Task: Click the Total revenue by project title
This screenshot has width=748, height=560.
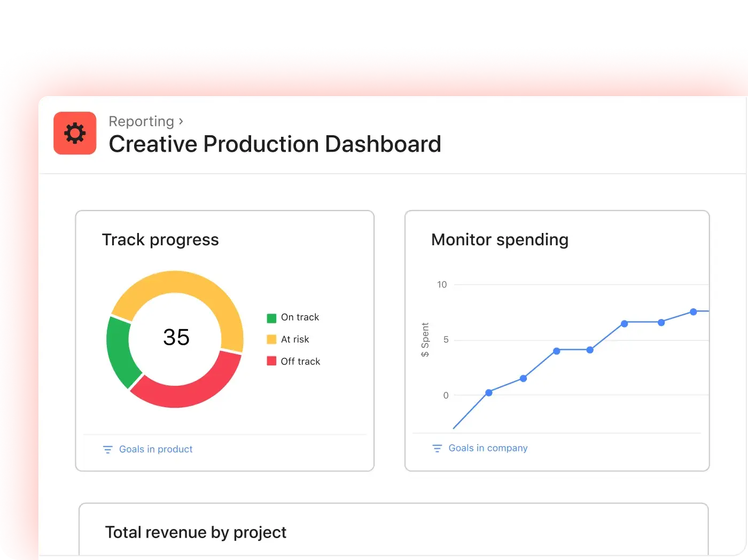Action: (x=196, y=532)
